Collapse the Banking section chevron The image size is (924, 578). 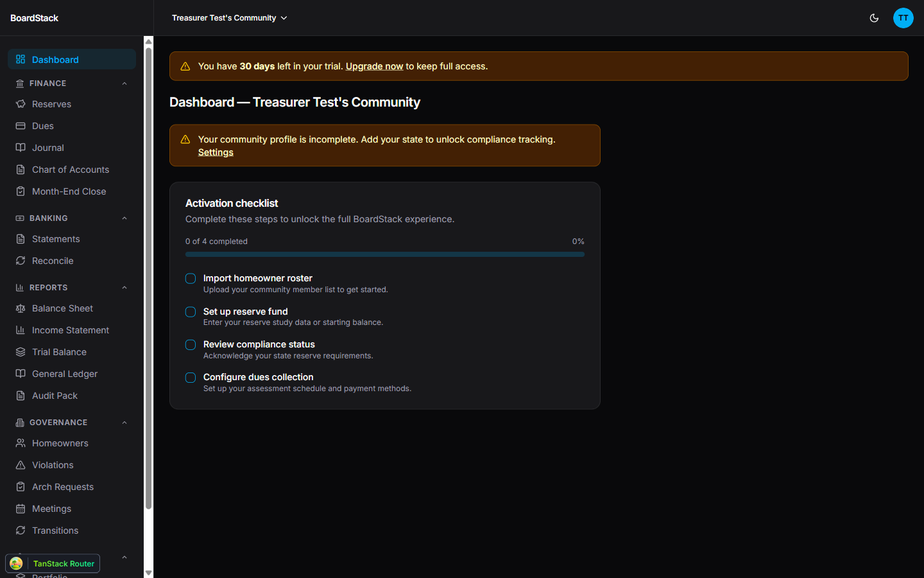124,218
